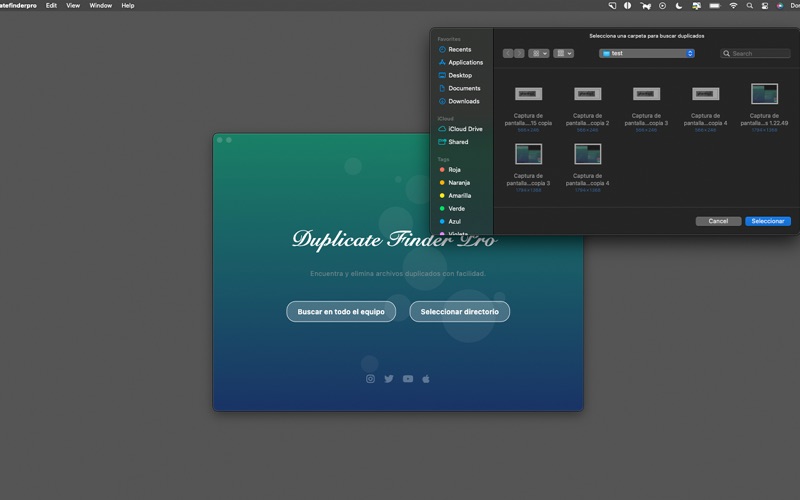The height and width of the screenshot is (500, 800).
Task: Click the Siri icon in menu bar
Action: 780,6
